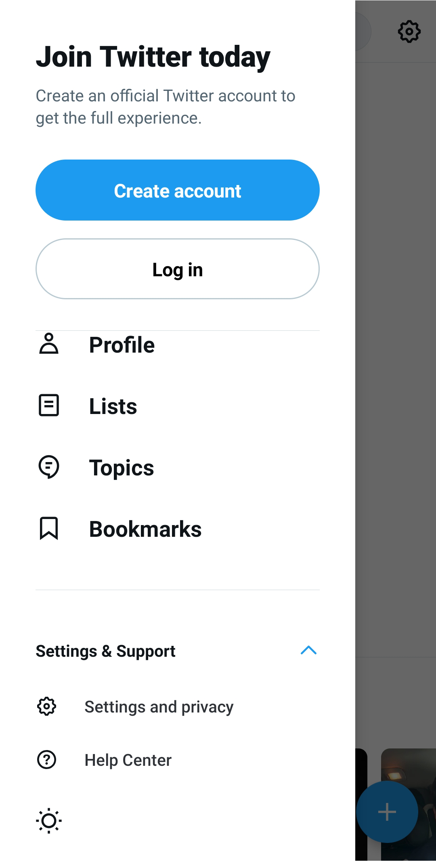This screenshot has width=436, height=868.
Task: Open the settings gear in the top corner
Action: click(409, 31)
